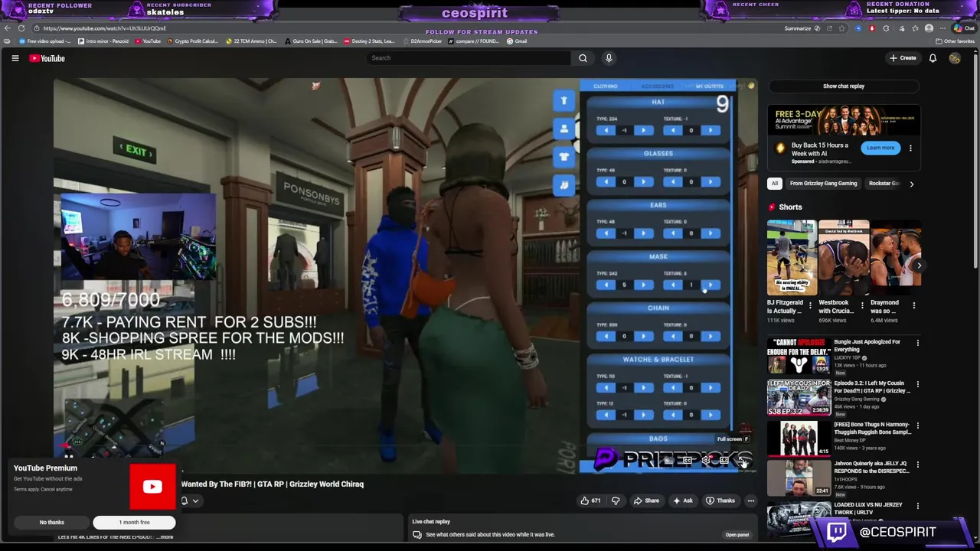Image resolution: width=980 pixels, height=551 pixels.
Task: Open the Crypto Profit Calculator bookmark
Action: [192, 41]
